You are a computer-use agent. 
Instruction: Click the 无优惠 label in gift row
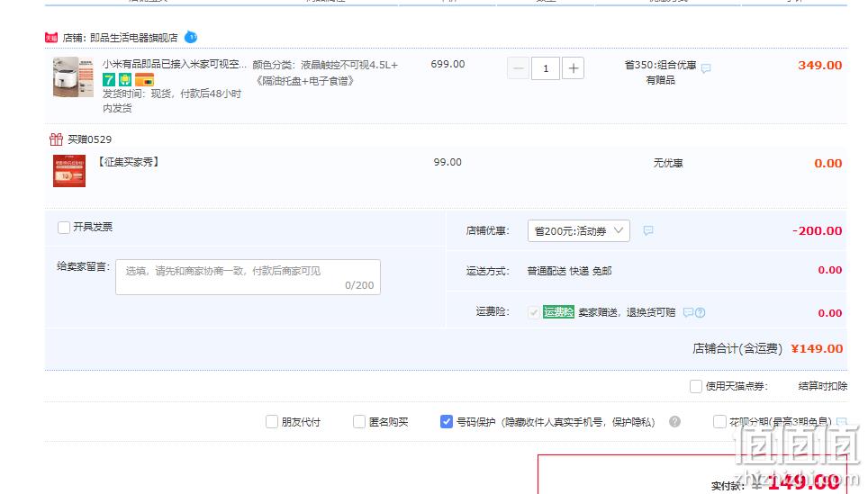point(668,163)
